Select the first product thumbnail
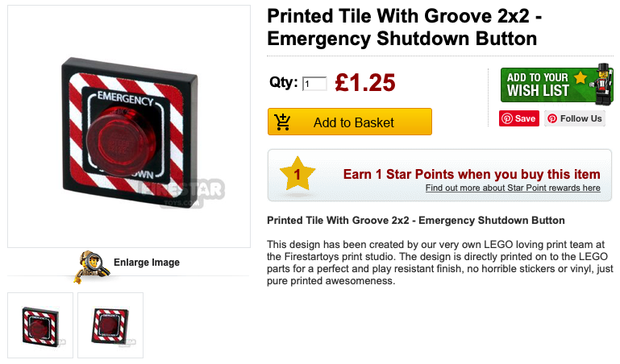Viewport: 620px width, 364px height. click(x=40, y=325)
